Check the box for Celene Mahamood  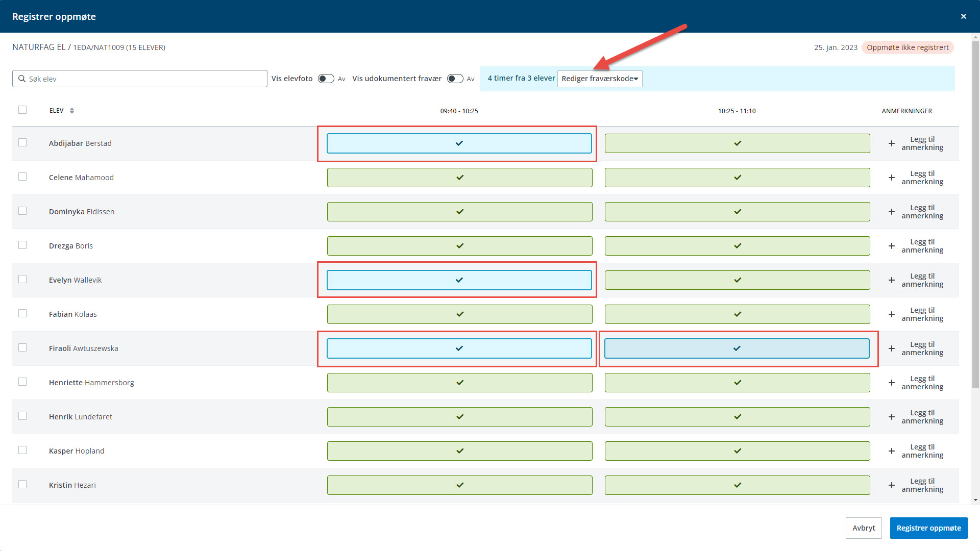(22, 177)
